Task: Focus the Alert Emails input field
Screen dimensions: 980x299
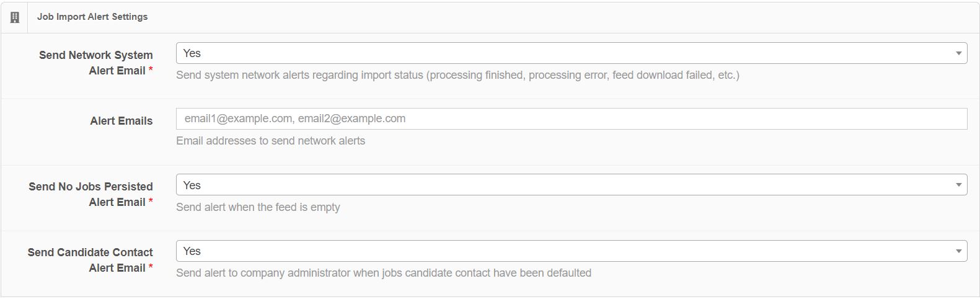Action: pos(572,119)
